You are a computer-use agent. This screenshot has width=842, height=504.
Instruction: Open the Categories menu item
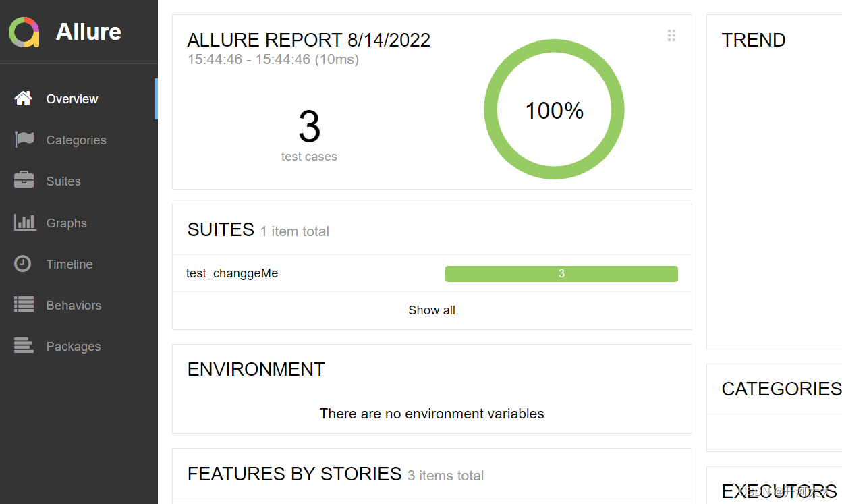(x=78, y=140)
